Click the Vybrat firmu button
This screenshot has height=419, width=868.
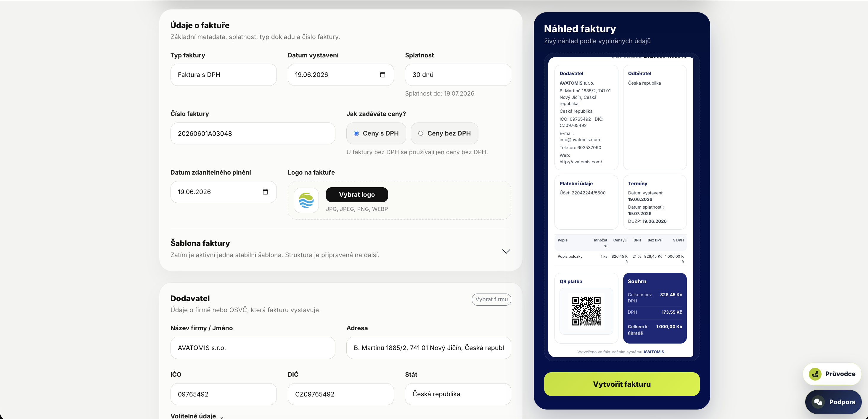[x=491, y=299]
